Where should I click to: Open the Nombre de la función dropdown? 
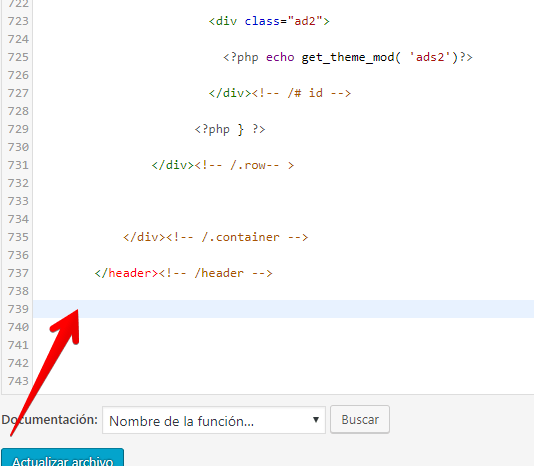tap(214, 420)
